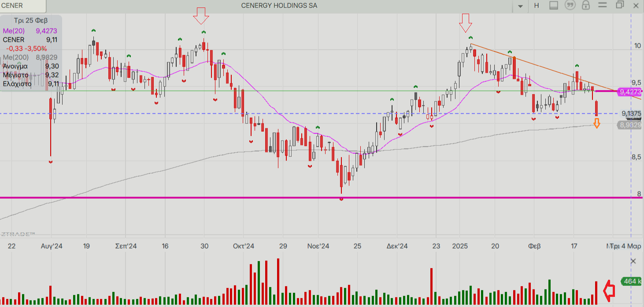The width and height of the screenshot is (644, 307).
Task: Click the Me(200) indicator row
Action: click(x=30, y=57)
